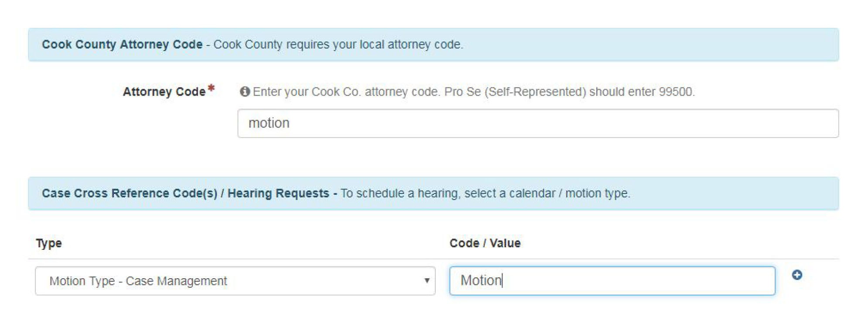Viewport: 868px width, 328px height.
Task: Click the Code / Value column heading
Action: [x=485, y=243]
